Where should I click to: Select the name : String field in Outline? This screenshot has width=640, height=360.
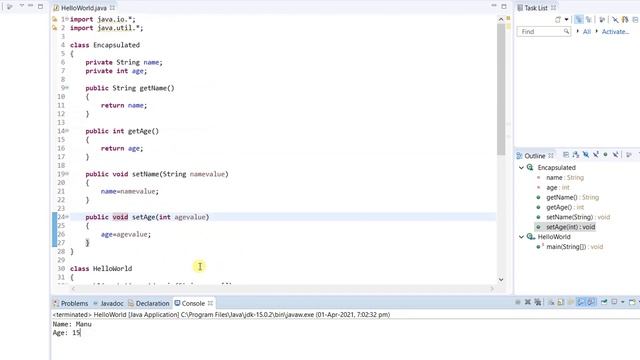(x=565, y=178)
